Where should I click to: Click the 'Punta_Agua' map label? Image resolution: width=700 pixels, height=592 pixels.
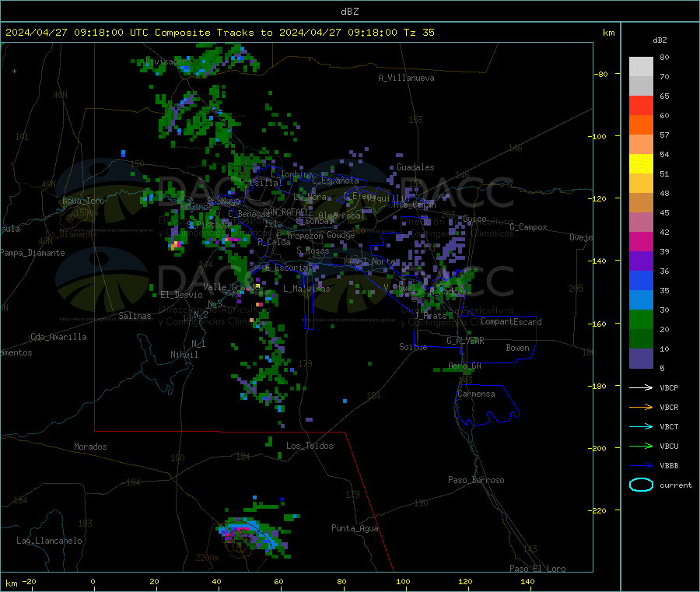coord(355,528)
